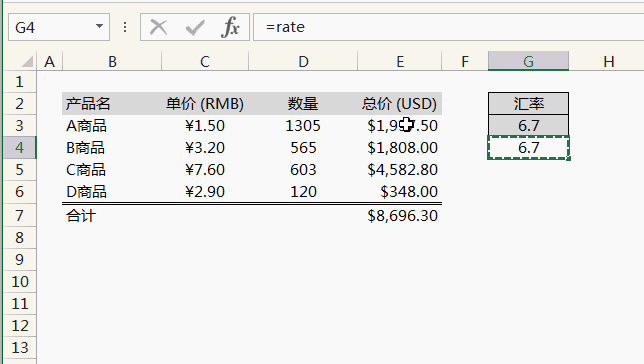Select quantity cell 603

click(x=303, y=170)
